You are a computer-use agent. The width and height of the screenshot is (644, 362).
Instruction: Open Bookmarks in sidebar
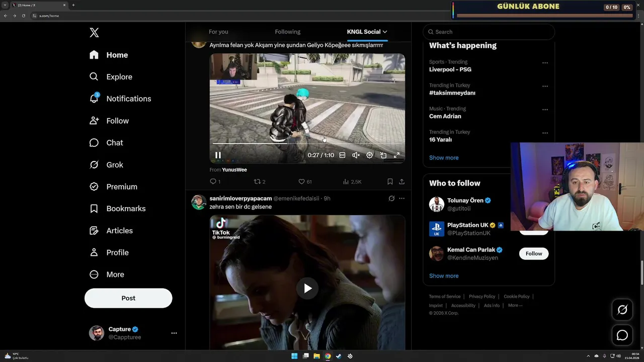117,209
